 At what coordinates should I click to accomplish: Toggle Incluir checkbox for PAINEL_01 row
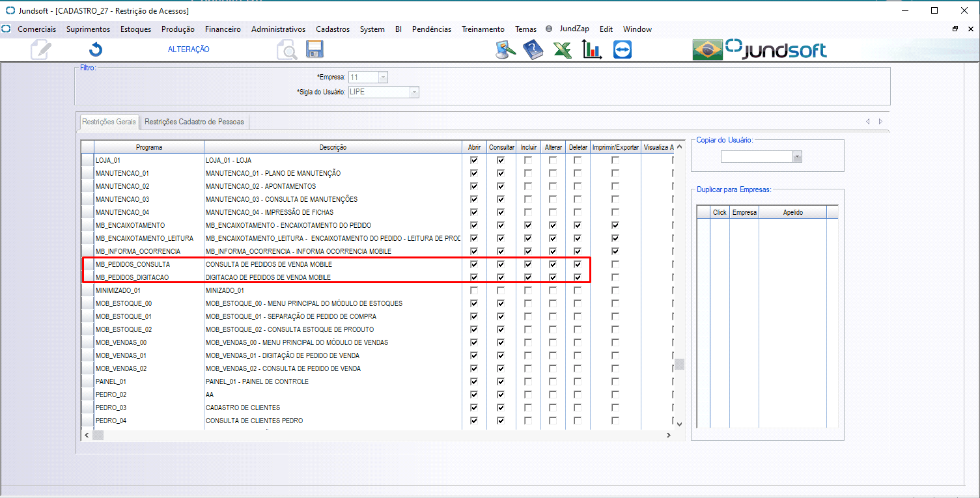[x=528, y=381]
